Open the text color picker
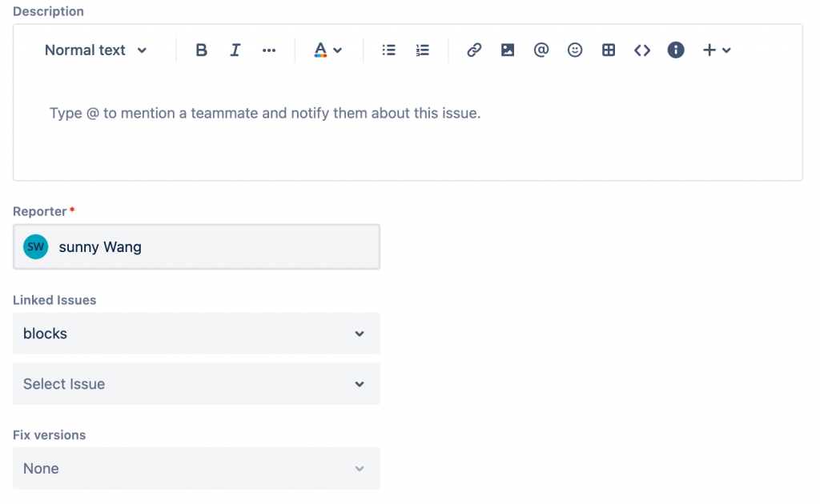 (x=327, y=50)
